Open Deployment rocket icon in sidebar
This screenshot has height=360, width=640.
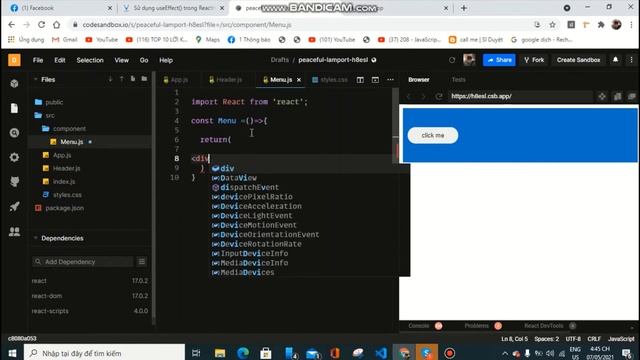tap(14, 207)
